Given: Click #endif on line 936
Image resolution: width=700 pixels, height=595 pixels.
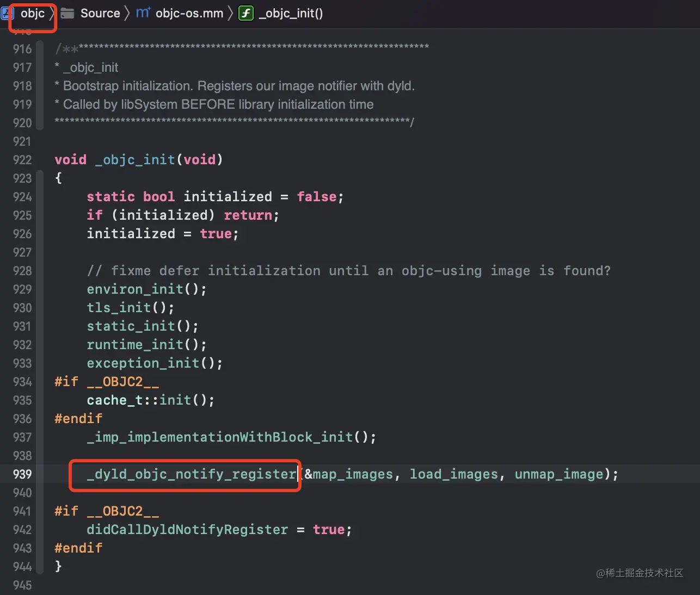Looking at the screenshot, I should 78,419.
